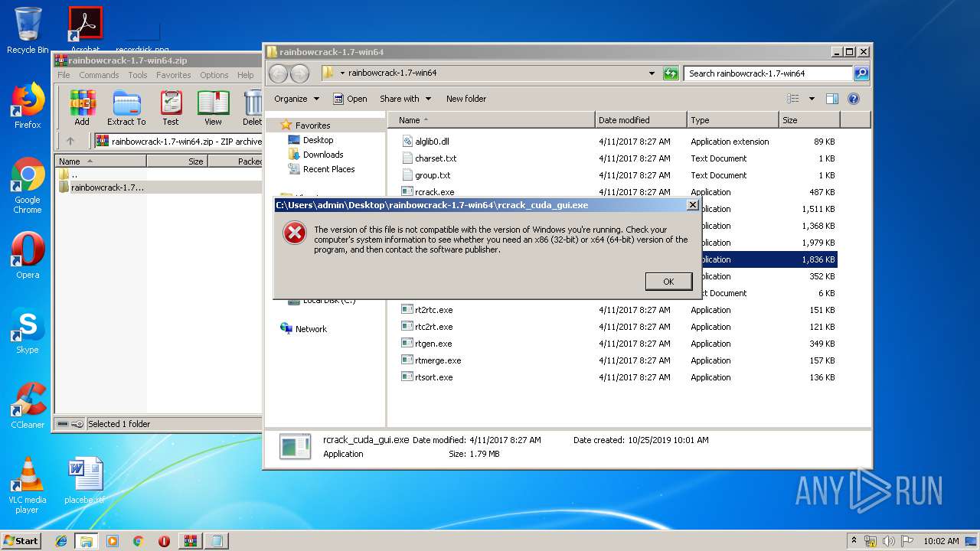Click WinRAR up-one-level arrow button
Image resolution: width=980 pixels, height=551 pixels.
click(70, 141)
